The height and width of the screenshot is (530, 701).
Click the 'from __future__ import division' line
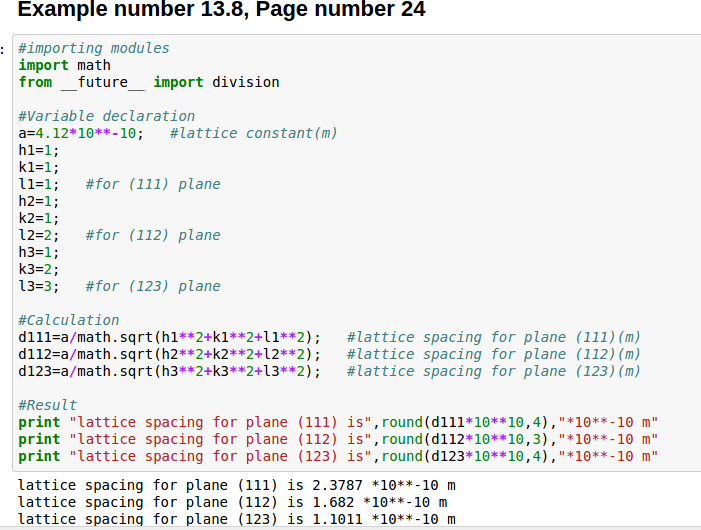coord(149,82)
